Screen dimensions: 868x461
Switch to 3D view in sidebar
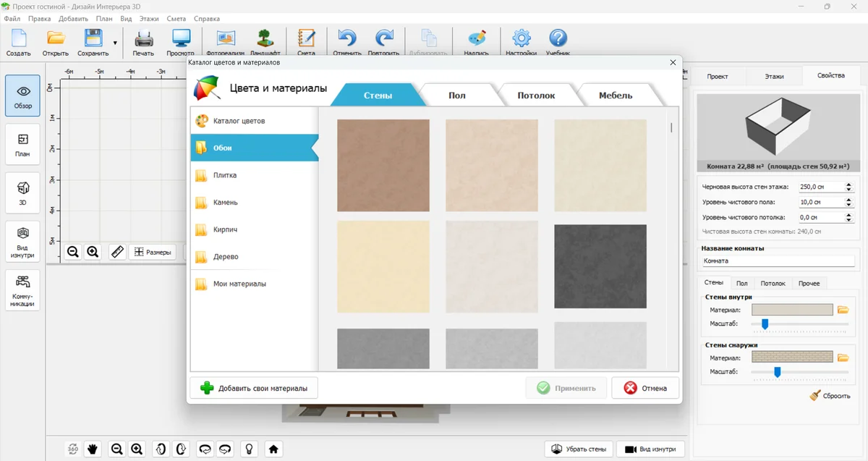tap(23, 193)
